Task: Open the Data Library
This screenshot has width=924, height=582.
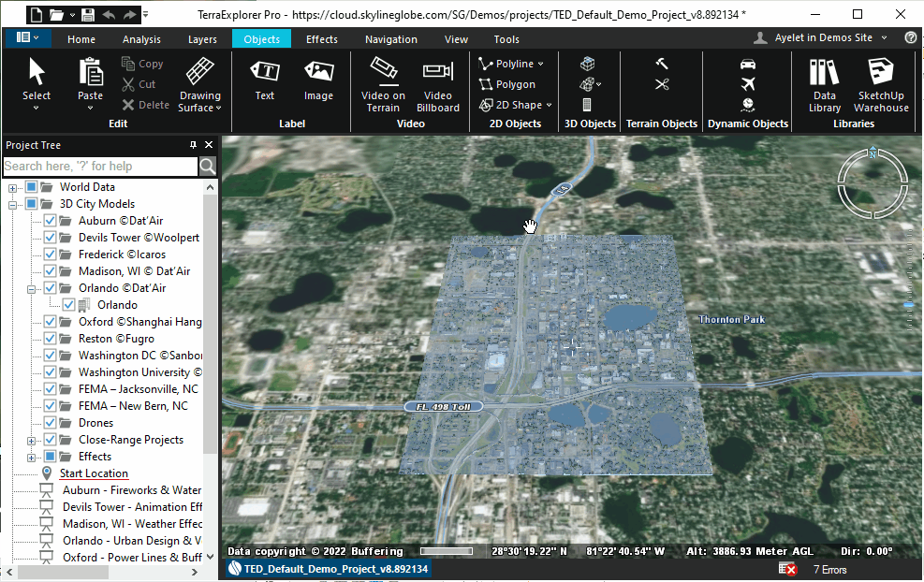Action: click(x=825, y=84)
